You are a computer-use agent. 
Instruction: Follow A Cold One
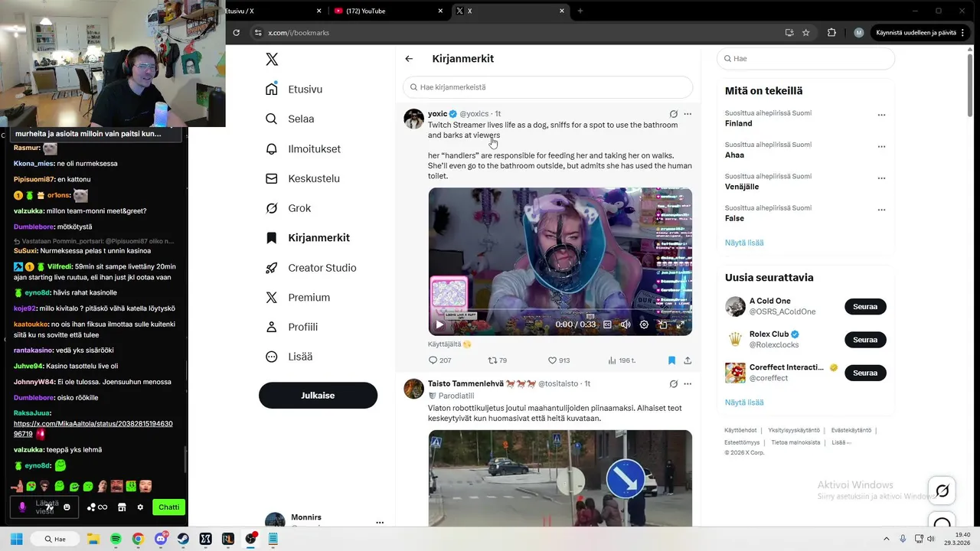(x=865, y=307)
